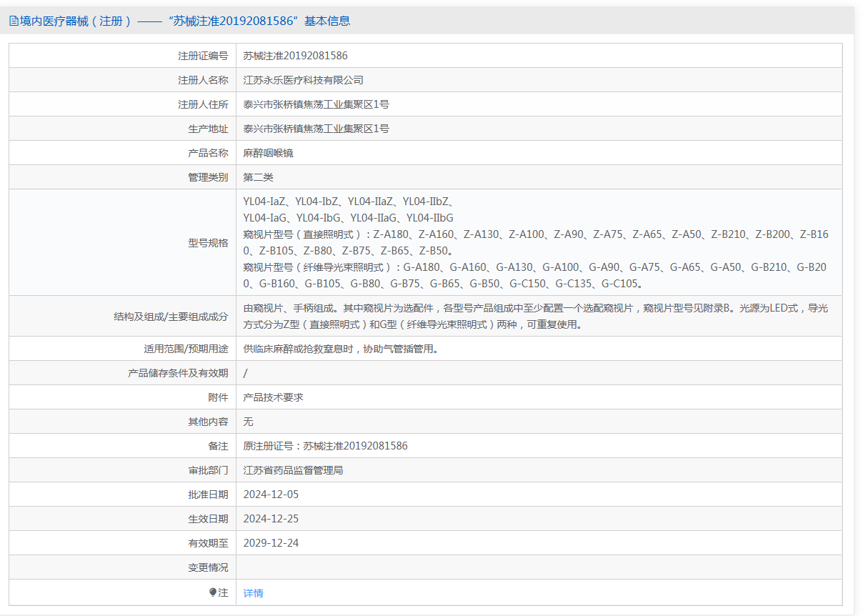Click the 备注 original registration number text
Image resolution: width=863 pixels, height=616 pixels.
pos(325,446)
